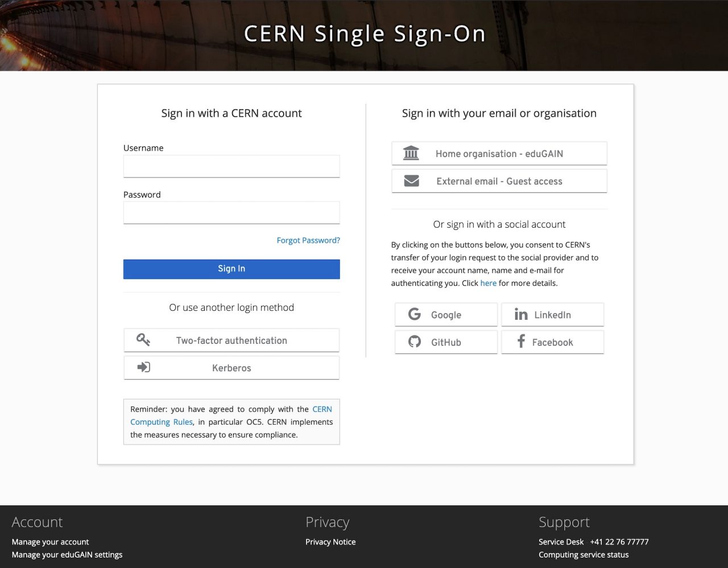The height and width of the screenshot is (568, 728).
Task: Focus the Username input field
Action: point(231,166)
